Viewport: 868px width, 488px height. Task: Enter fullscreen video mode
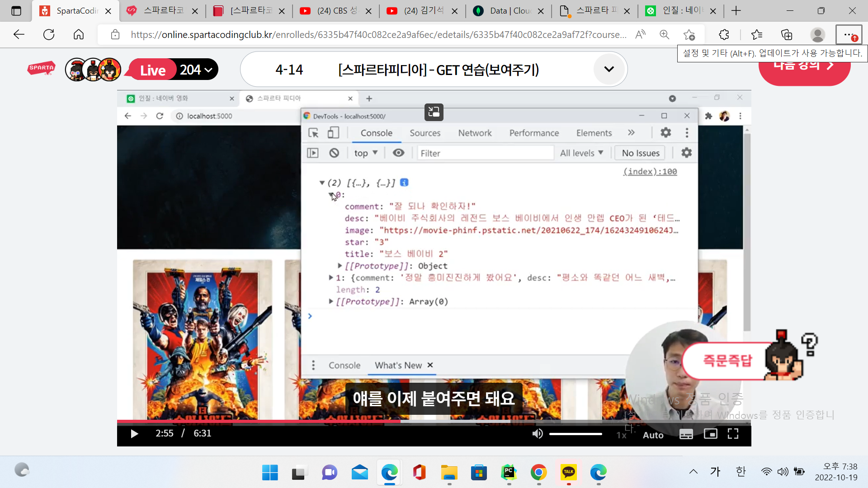pos(732,434)
